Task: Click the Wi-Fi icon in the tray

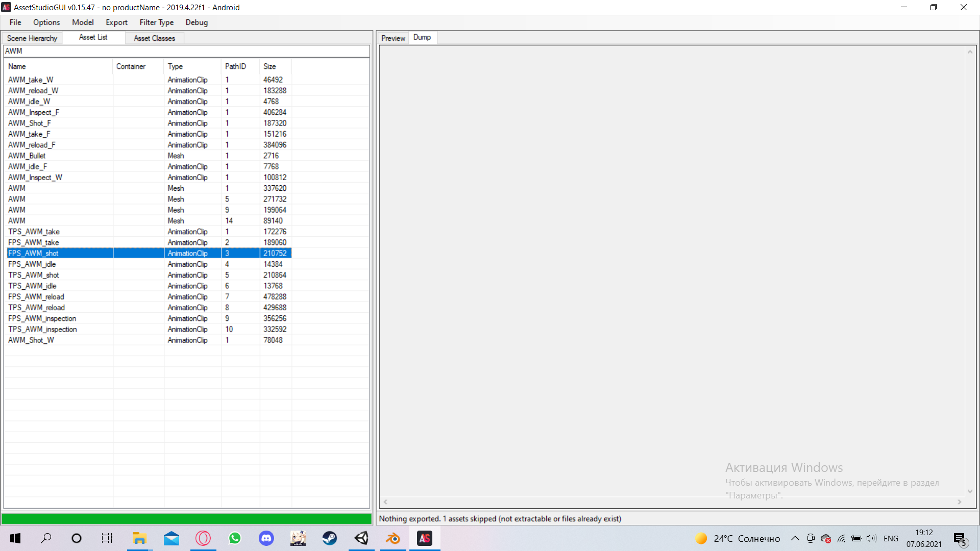Action: [x=841, y=538]
